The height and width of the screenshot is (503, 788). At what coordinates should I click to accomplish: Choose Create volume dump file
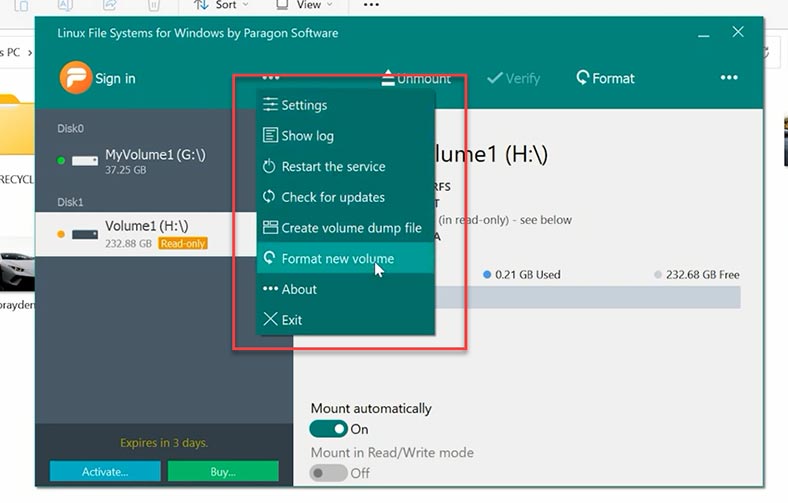coord(345,228)
